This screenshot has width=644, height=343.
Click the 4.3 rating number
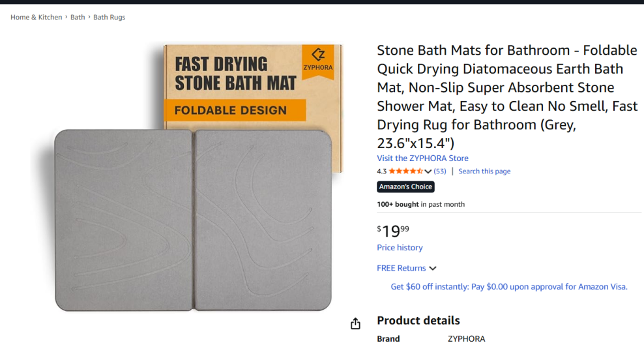(x=381, y=171)
